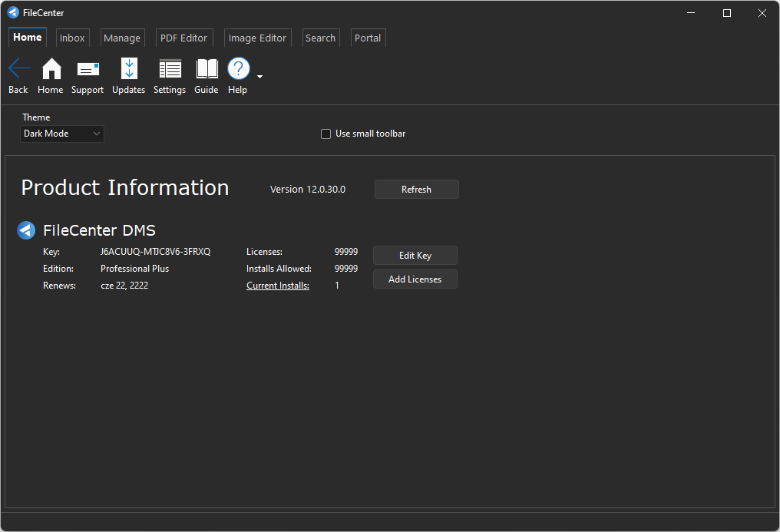Open the Guide book icon
The image size is (780, 532).
click(207, 68)
